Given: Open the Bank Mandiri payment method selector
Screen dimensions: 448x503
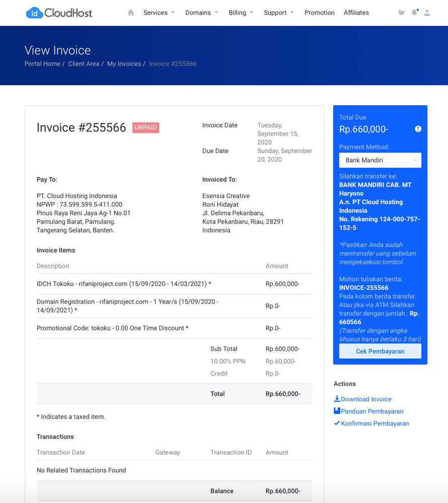Looking at the screenshot, I should (380, 160).
